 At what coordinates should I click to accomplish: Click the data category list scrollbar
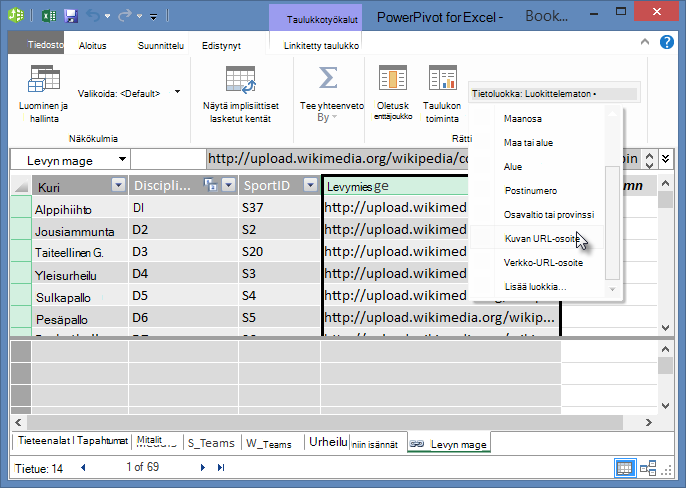click(x=612, y=222)
